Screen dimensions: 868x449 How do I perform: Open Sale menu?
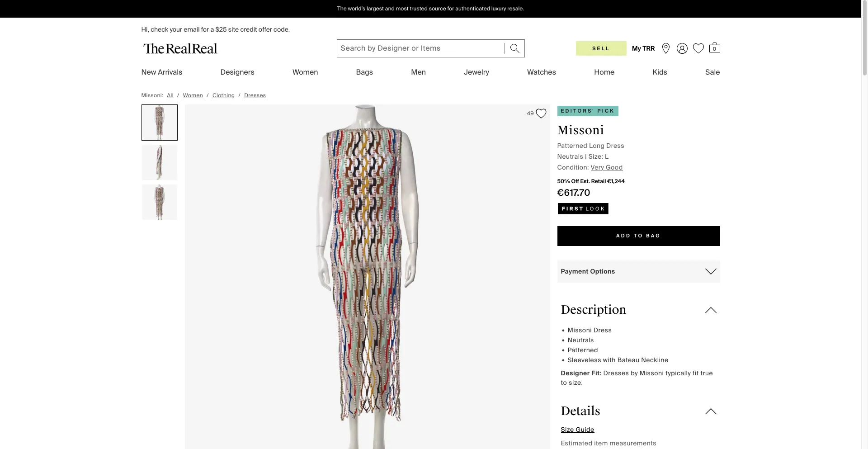click(x=712, y=72)
